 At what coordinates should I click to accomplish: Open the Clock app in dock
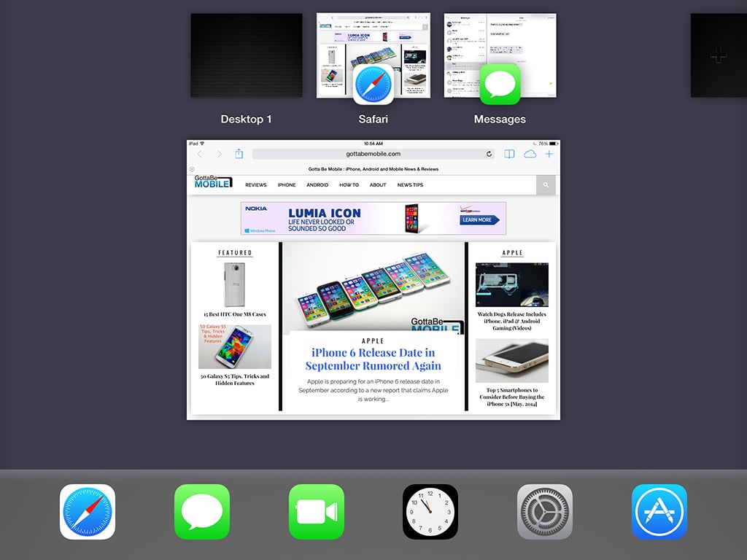[x=430, y=512]
